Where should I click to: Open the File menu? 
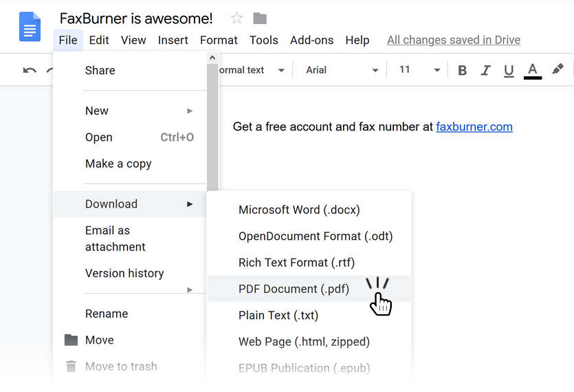[68, 40]
